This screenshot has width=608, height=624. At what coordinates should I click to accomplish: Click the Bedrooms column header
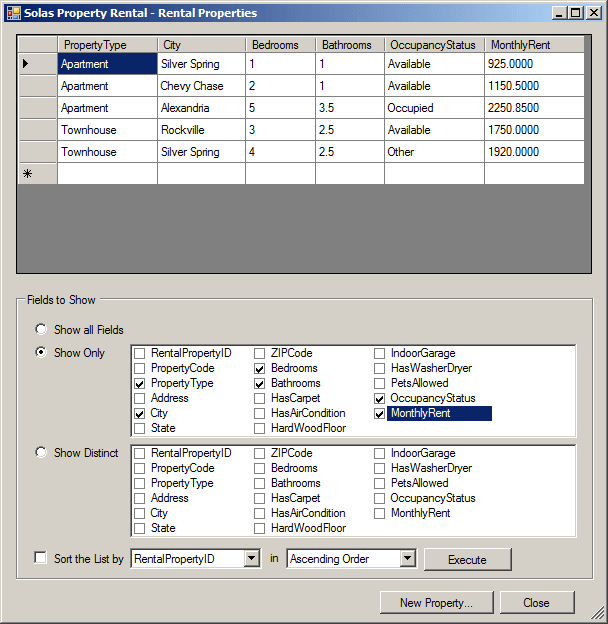tap(281, 45)
